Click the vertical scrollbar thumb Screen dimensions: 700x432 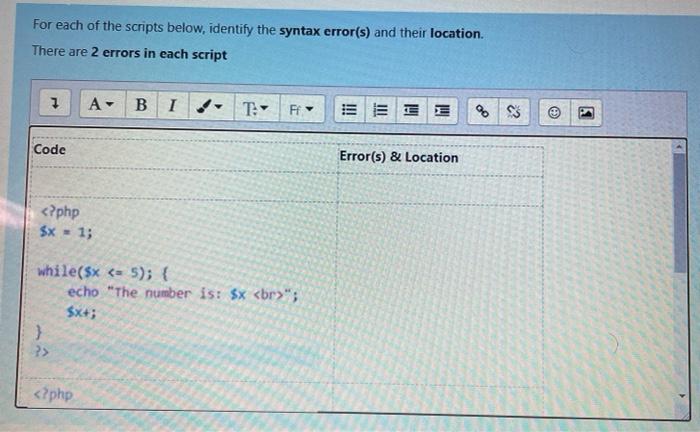[679, 213]
